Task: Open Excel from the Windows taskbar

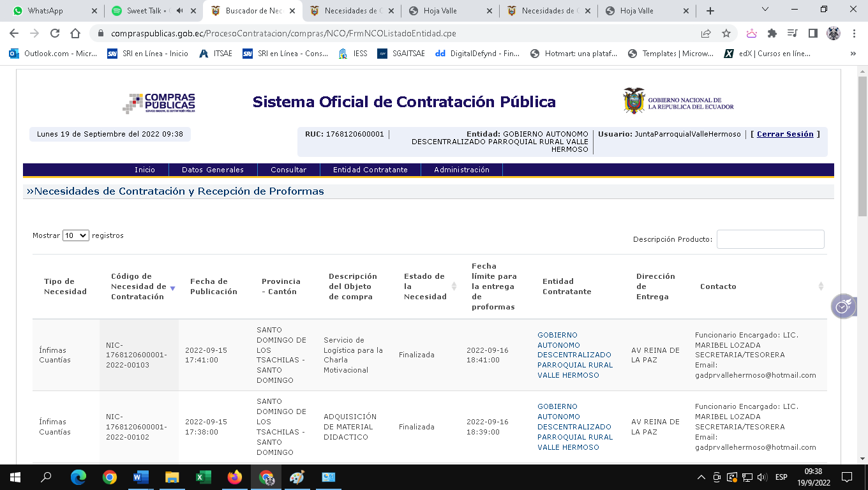Action: [x=203, y=477]
